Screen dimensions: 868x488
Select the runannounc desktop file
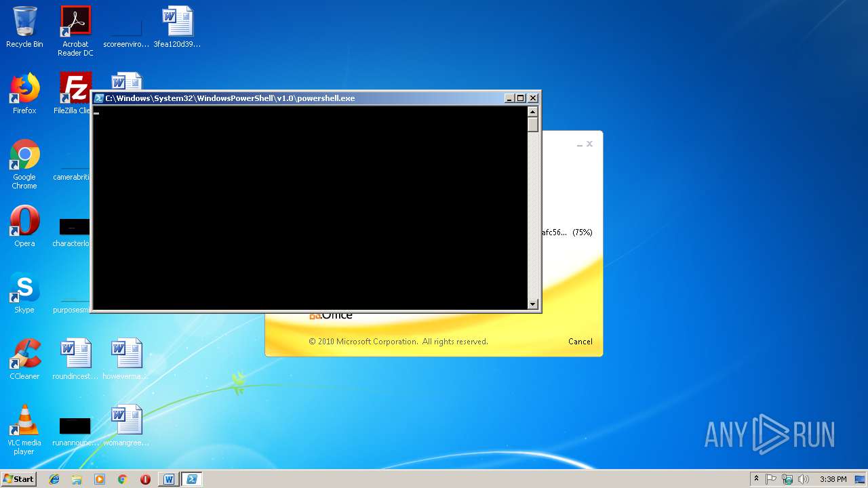pyautogui.click(x=75, y=430)
